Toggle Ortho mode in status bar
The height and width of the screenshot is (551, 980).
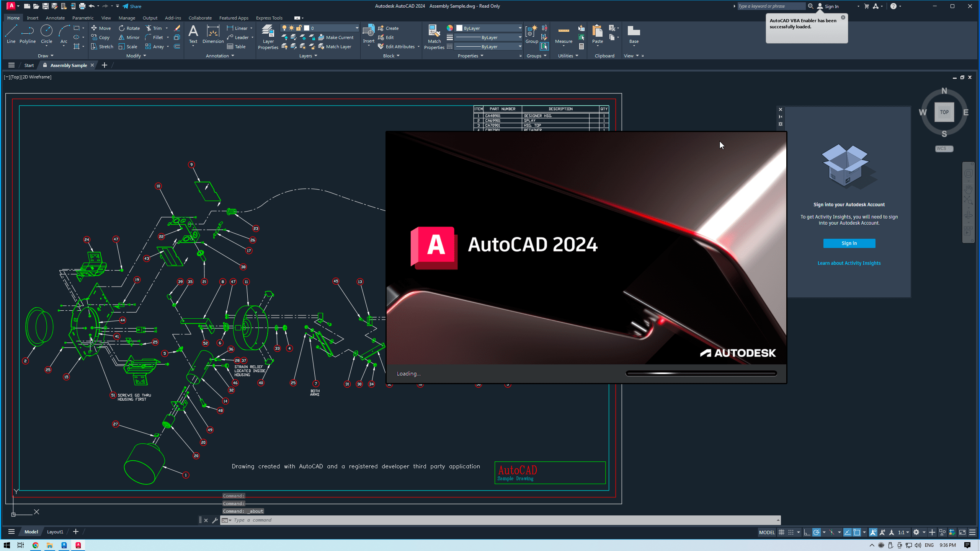pyautogui.click(x=807, y=532)
